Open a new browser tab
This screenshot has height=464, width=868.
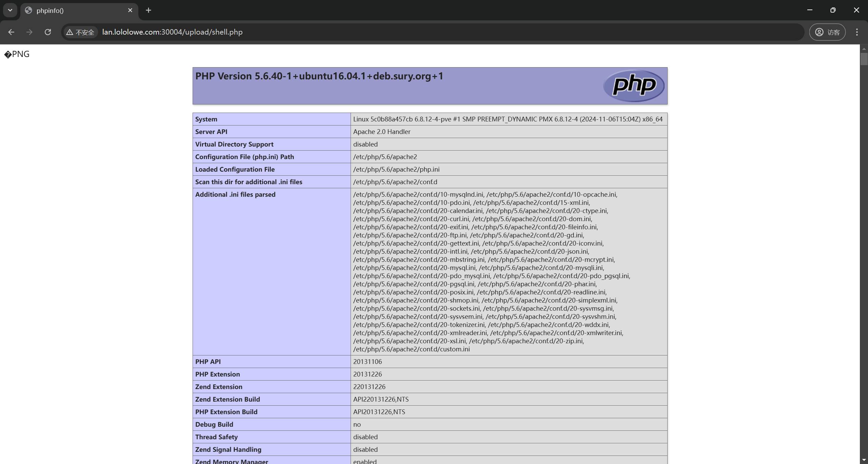point(149,11)
